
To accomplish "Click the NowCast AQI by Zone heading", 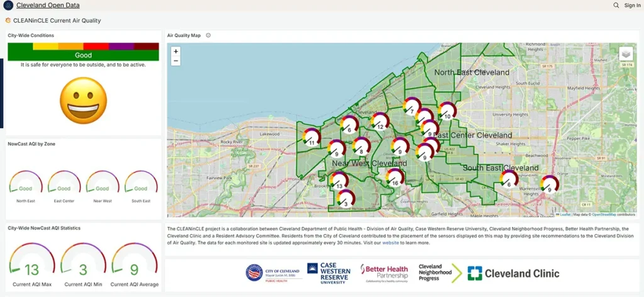I will click(31, 143).
